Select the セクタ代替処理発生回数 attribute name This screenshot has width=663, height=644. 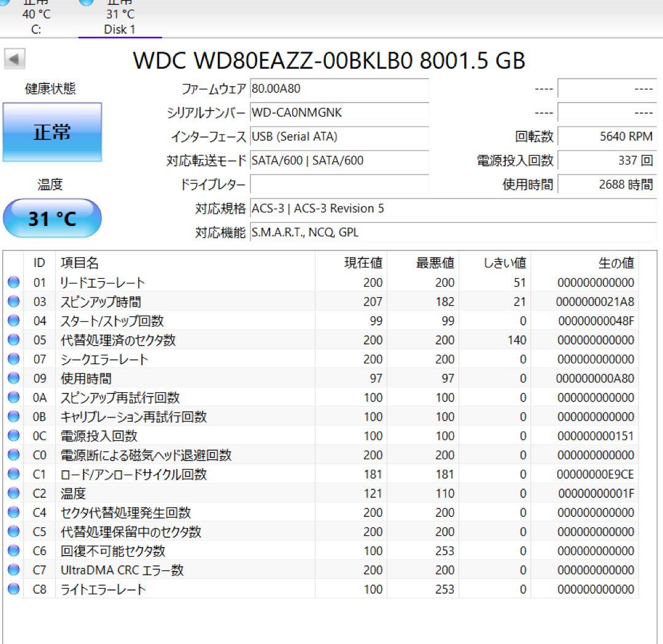(x=126, y=513)
